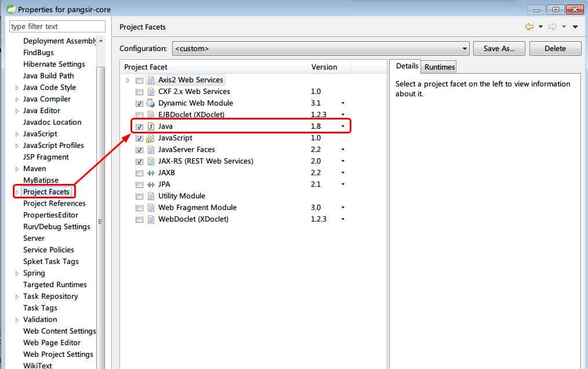Select Project References in the tree
Screen dimensions: 588x369
55,204
